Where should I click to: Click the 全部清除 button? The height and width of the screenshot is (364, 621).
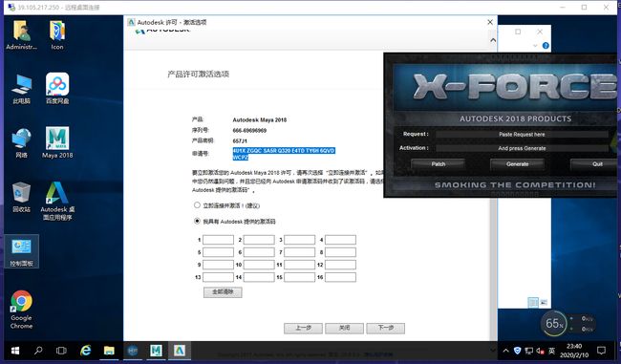(223, 292)
